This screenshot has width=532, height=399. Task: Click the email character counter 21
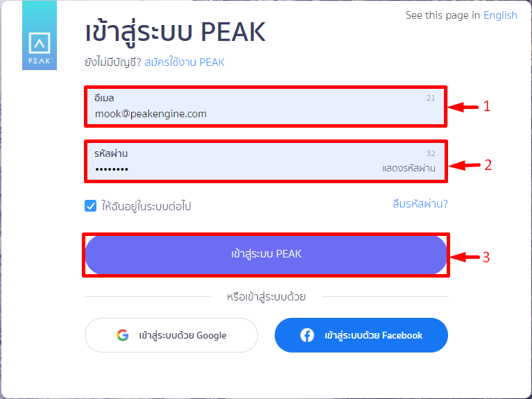click(431, 98)
